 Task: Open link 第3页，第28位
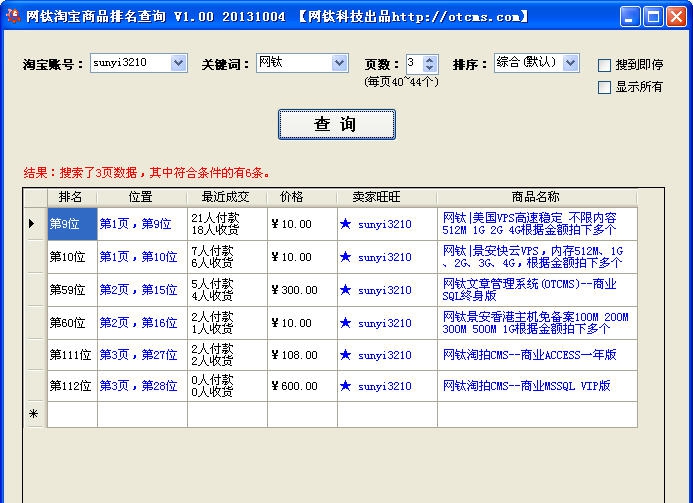138,386
